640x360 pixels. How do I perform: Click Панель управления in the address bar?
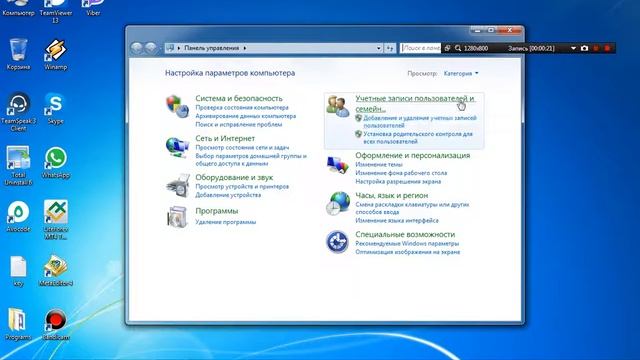[211, 48]
